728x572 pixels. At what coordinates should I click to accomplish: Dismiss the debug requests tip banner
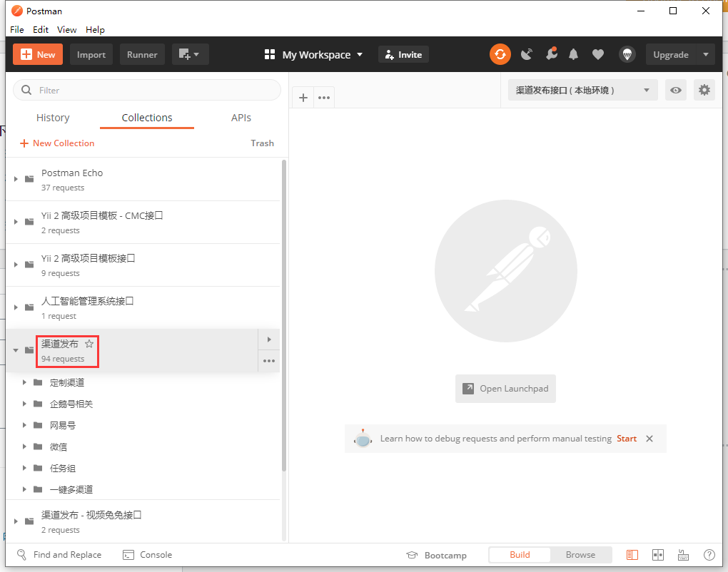tap(649, 439)
